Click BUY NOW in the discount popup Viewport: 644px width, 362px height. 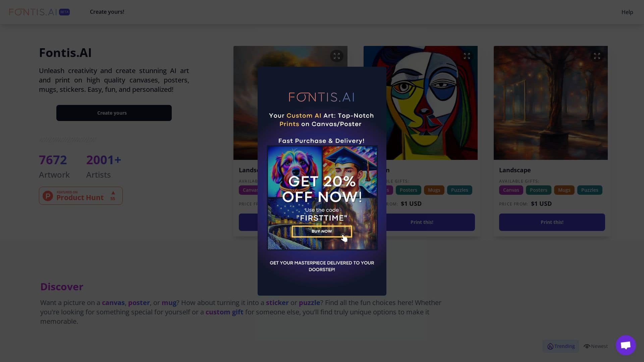tap(322, 231)
